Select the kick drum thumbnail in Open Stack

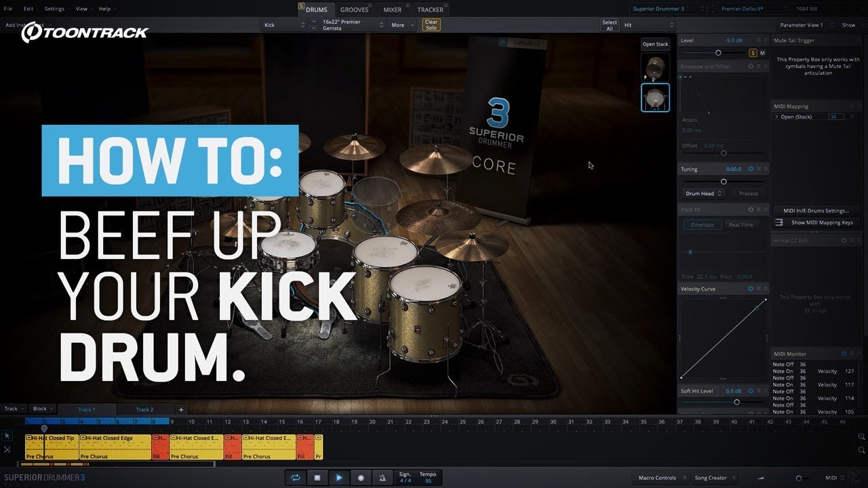click(x=655, y=98)
